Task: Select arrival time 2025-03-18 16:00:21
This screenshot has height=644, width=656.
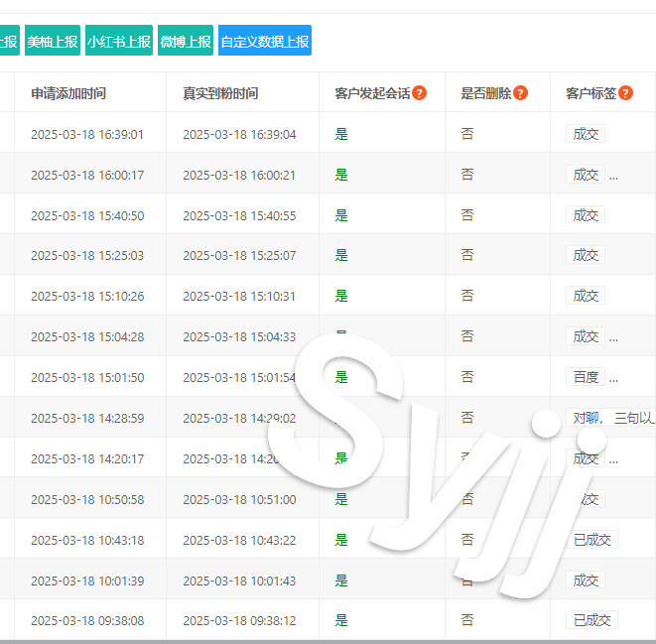Action: click(x=239, y=176)
